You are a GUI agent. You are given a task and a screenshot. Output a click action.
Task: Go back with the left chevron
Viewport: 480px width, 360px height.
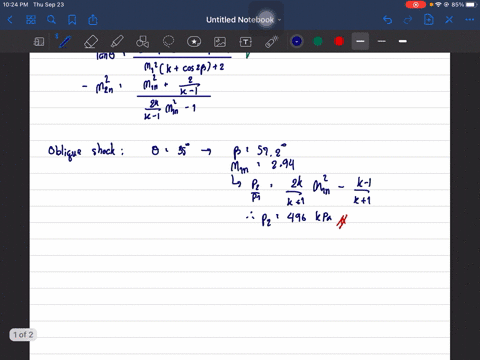pyautogui.click(x=10, y=20)
